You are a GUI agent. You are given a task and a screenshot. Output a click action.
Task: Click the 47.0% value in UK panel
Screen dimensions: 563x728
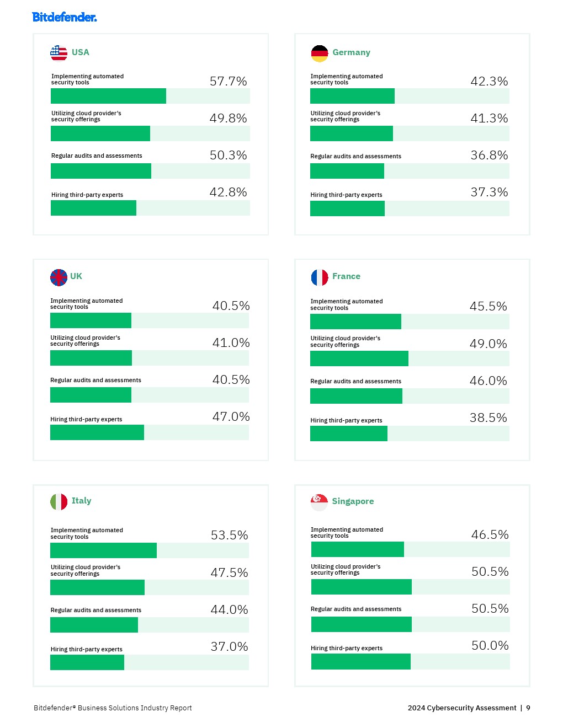(231, 417)
